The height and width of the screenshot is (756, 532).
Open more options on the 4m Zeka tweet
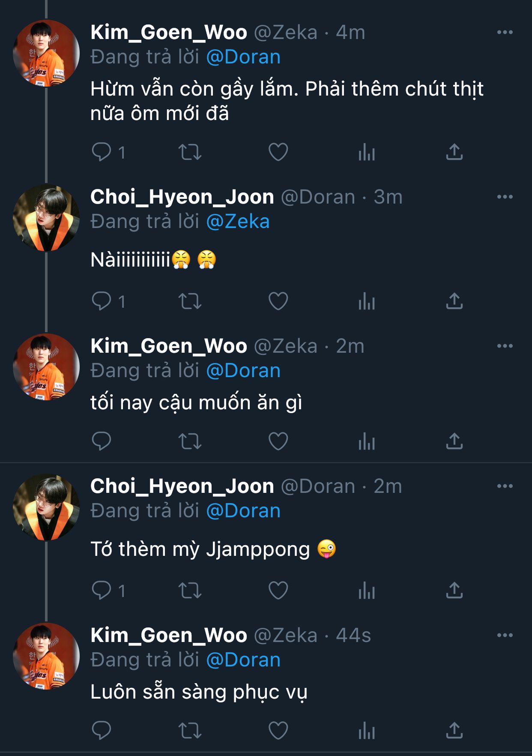505,32
